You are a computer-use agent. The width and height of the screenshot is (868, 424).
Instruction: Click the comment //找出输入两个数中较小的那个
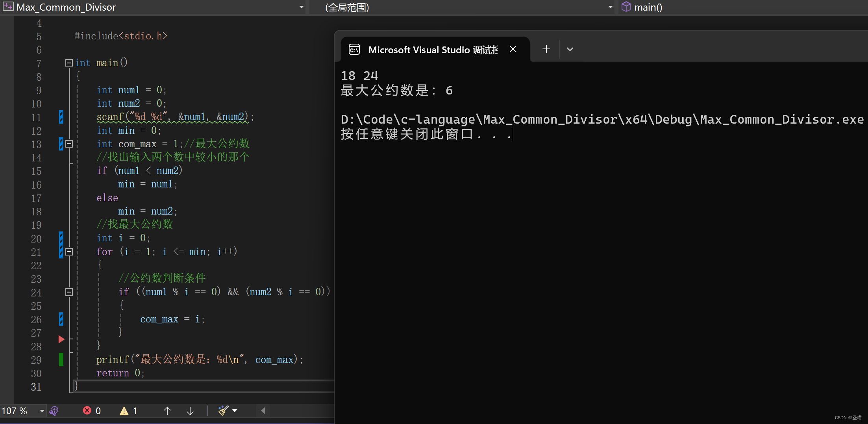[173, 157]
